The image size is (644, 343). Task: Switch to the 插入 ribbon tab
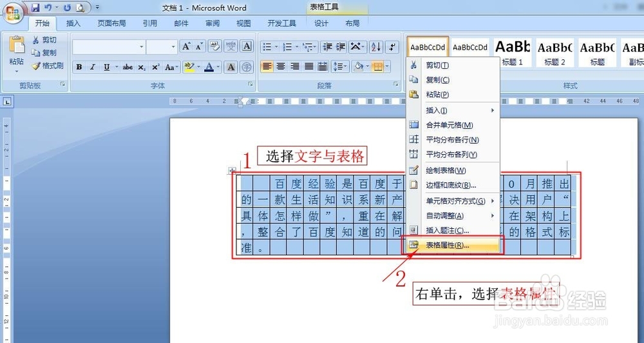tap(73, 23)
